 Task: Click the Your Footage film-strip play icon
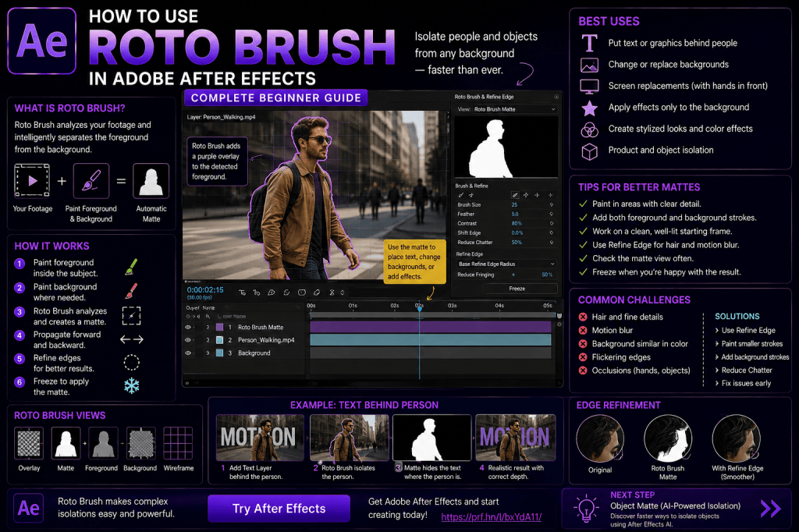pos(32,180)
